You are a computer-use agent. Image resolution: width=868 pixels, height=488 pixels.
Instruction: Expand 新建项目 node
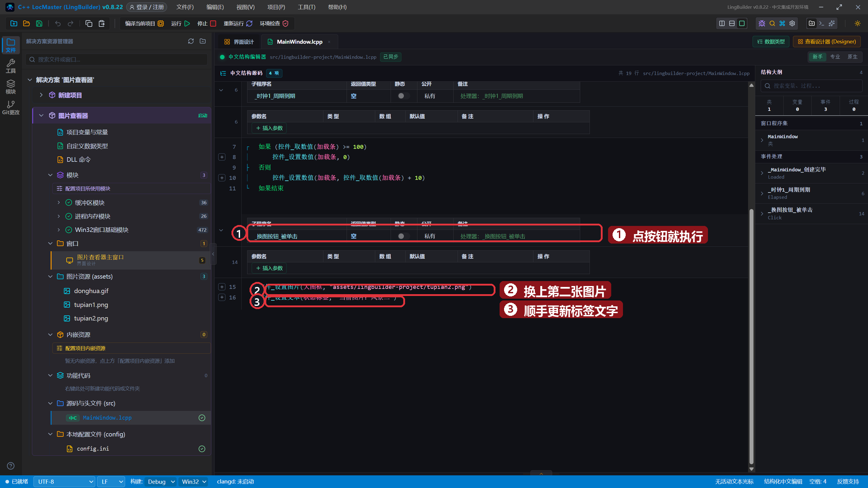tap(41, 95)
